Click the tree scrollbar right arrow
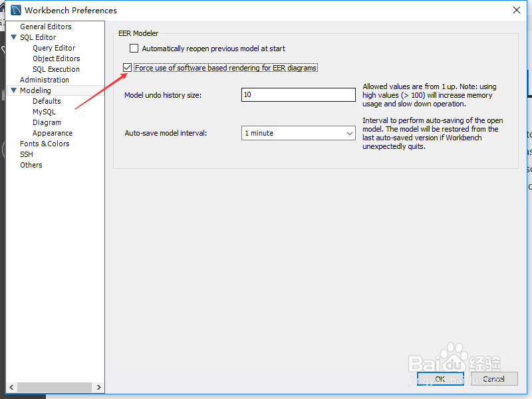The width and height of the screenshot is (532, 399). click(98, 387)
